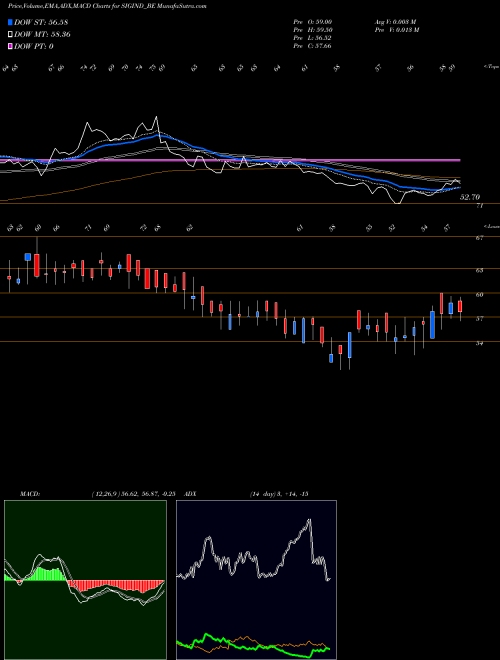Click the 52.70 price label
This screenshot has height=660, width=500.
(470, 197)
